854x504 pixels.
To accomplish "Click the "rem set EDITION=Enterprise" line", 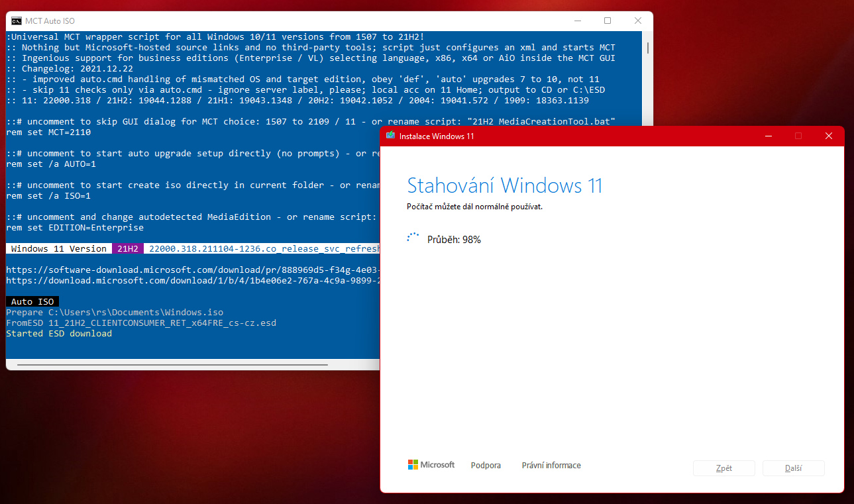I will tap(75, 227).
